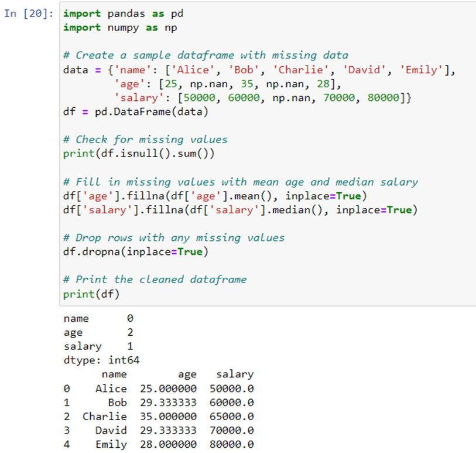Click the comment 'Check for missing values'
The height and width of the screenshot is (453, 476).
coord(145,139)
